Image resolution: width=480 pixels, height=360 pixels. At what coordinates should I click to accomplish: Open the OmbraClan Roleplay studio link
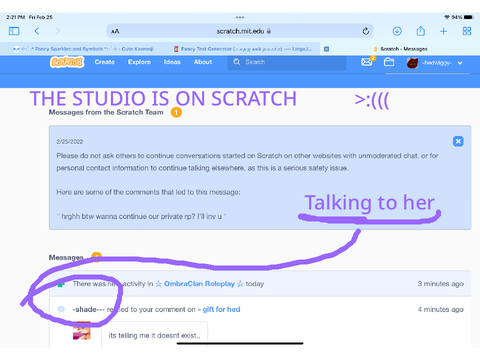point(199,284)
